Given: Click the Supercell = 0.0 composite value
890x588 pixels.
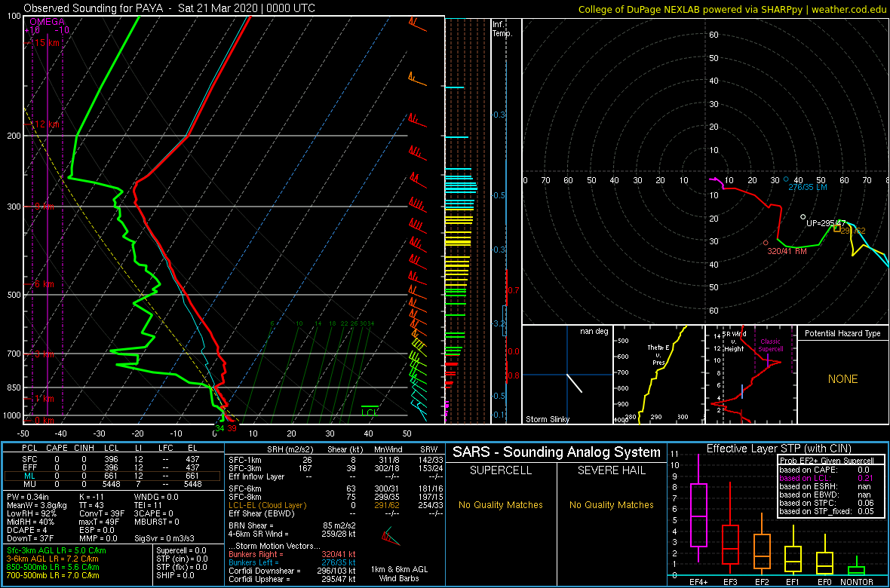Looking at the screenshot, I should coord(181,550).
